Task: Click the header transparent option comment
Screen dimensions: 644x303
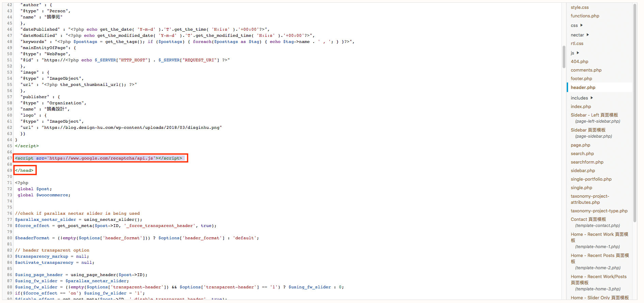Action: (x=52, y=250)
